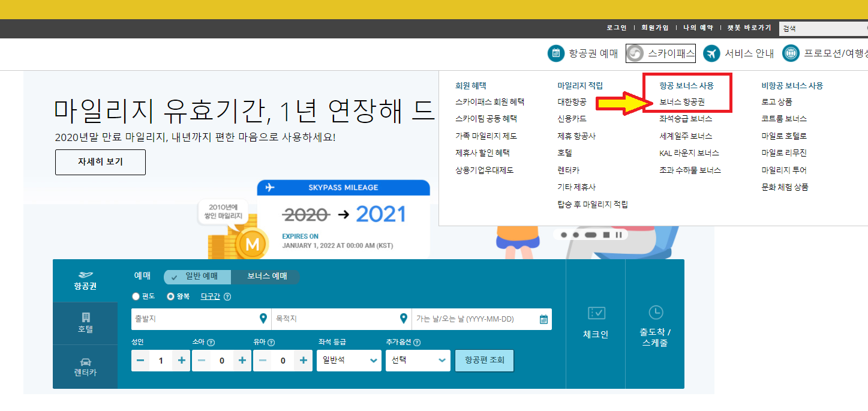Screen dimensions: 868x411
Task: Click the help icon next to 유아
Action: click(271, 343)
